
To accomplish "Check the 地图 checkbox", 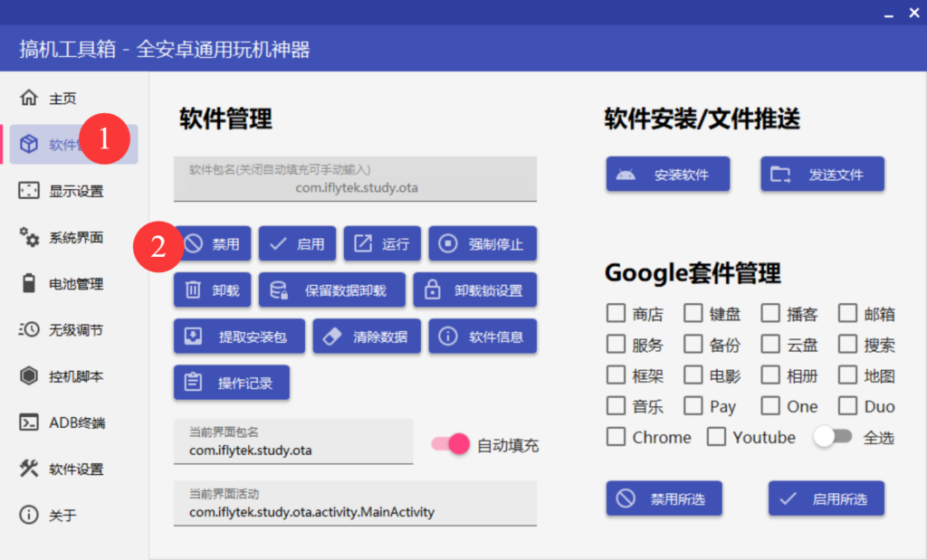I will click(847, 375).
